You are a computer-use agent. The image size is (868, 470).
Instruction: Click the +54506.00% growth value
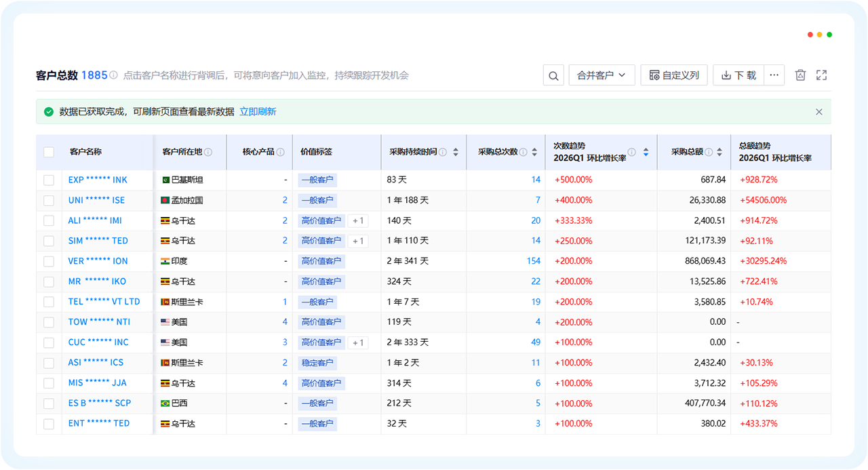tap(763, 200)
